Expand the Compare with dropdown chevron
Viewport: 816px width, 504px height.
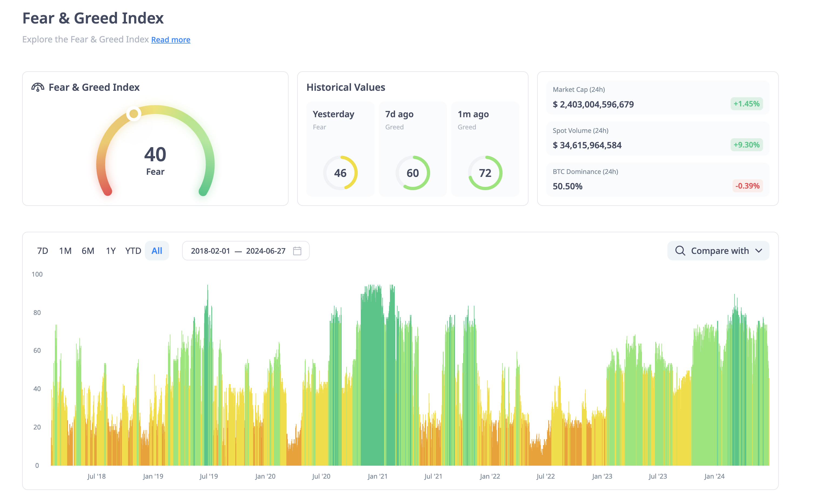pos(759,251)
